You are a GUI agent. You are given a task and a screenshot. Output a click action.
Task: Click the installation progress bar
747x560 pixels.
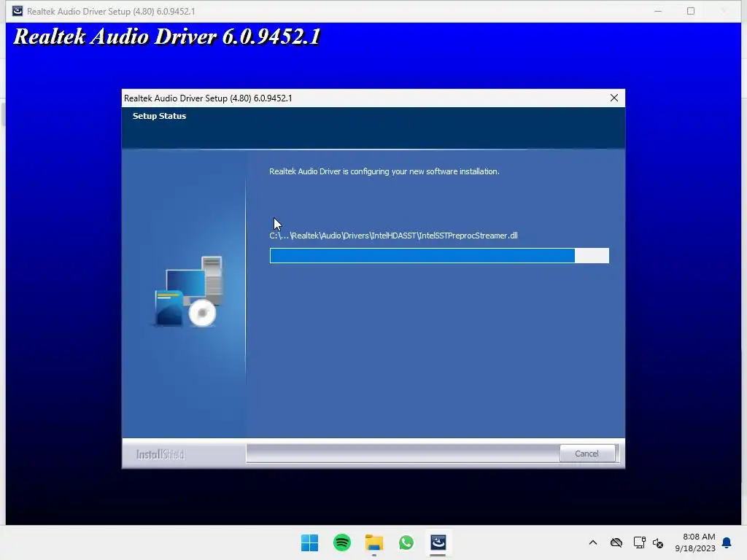(x=439, y=256)
